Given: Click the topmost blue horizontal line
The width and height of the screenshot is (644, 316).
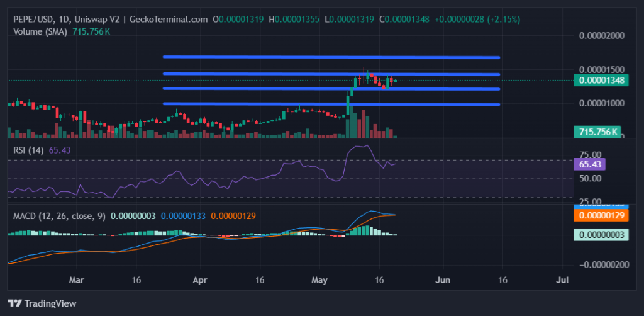Looking at the screenshot, I should 331,57.
